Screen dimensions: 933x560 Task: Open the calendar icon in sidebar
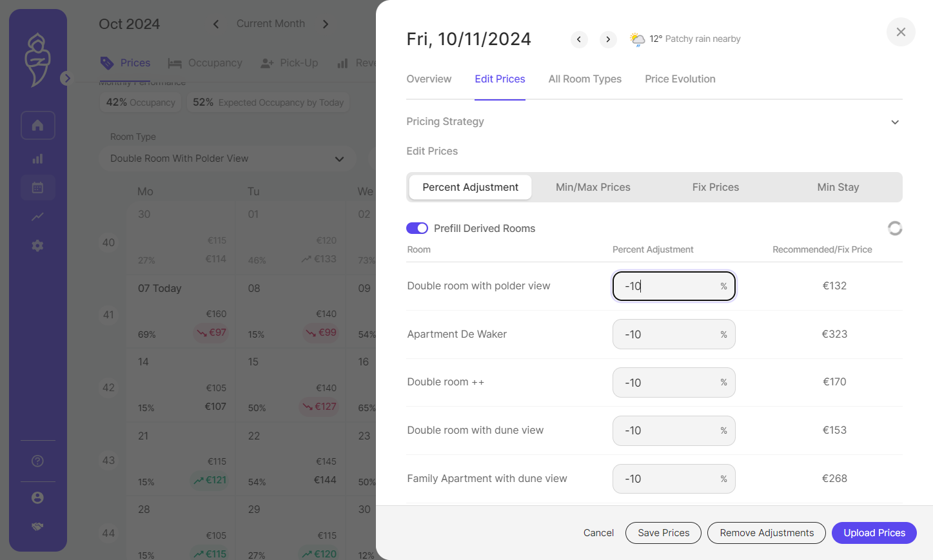click(x=37, y=188)
